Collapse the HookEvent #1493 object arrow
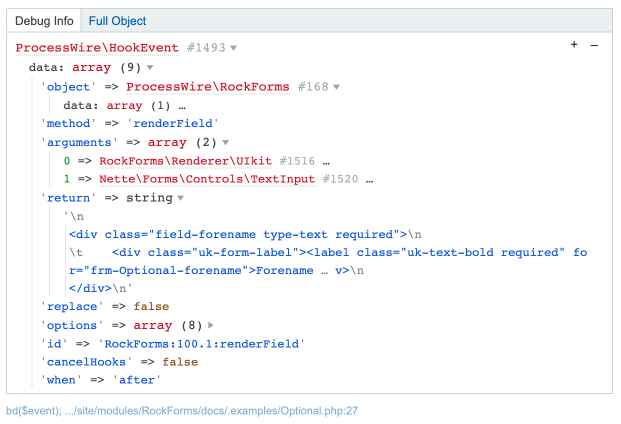Viewport: 621px width, 424px height. 234,48
